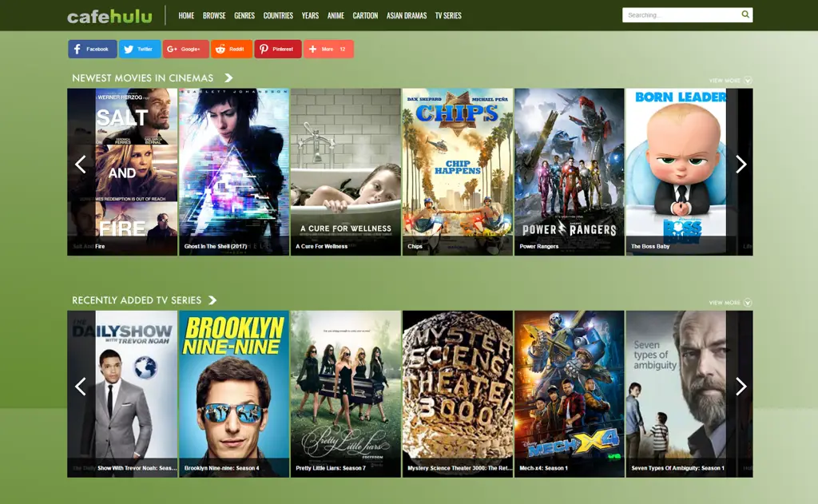
Task: Click arrow beside Recently Added TV Series
Action: pyautogui.click(x=212, y=300)
